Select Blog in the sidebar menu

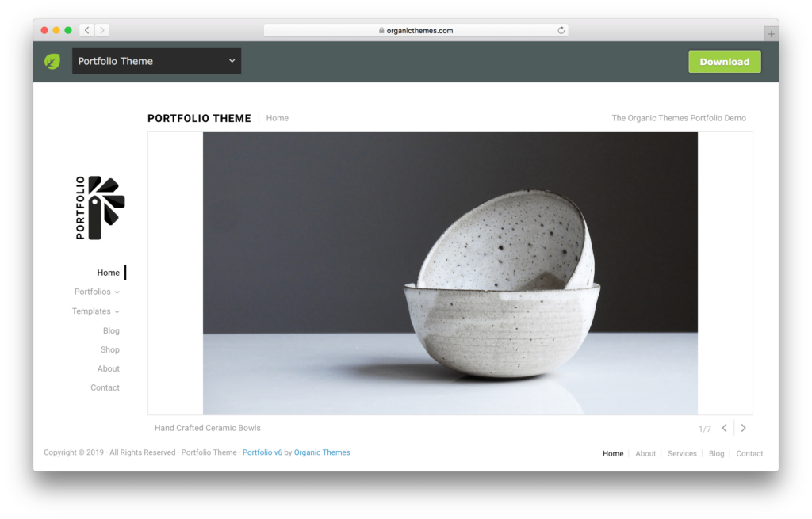pyautogui.click(x=111, y=330)
